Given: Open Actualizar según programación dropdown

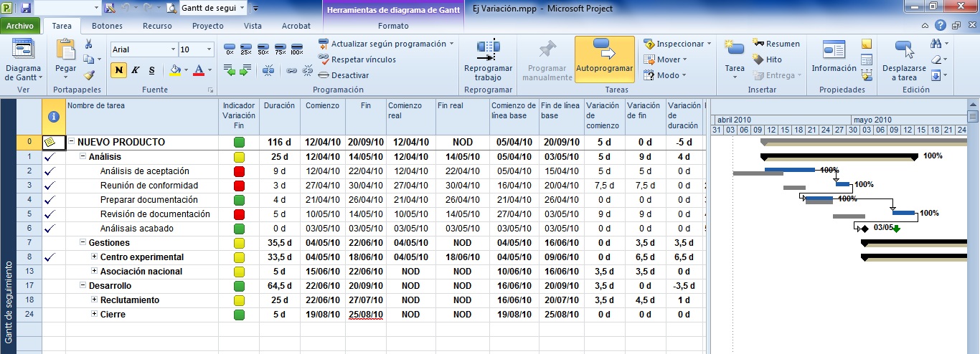Looking at the screenshot, I should click(x=451, y=44).
